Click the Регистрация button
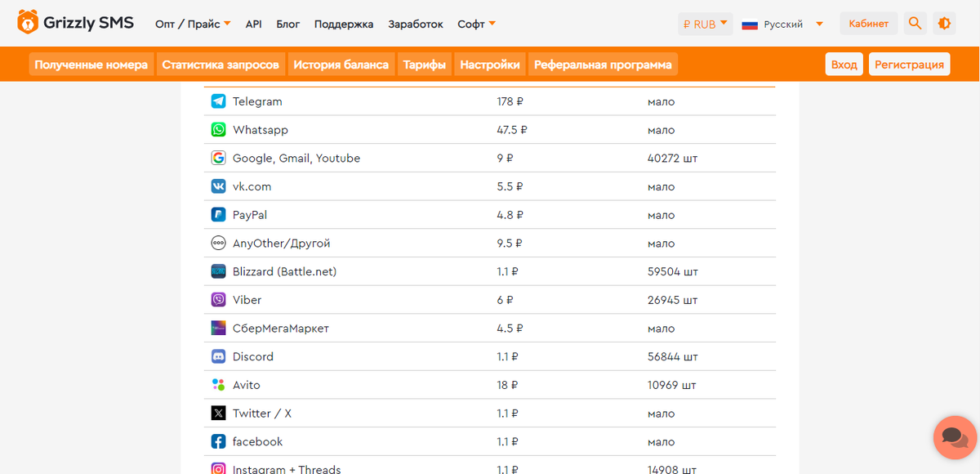 pos(909,65)
